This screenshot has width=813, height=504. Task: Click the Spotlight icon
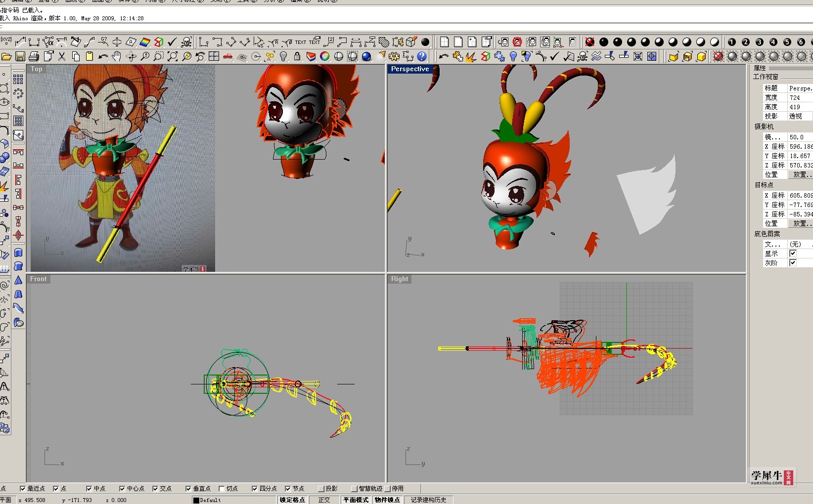[382, 55]
